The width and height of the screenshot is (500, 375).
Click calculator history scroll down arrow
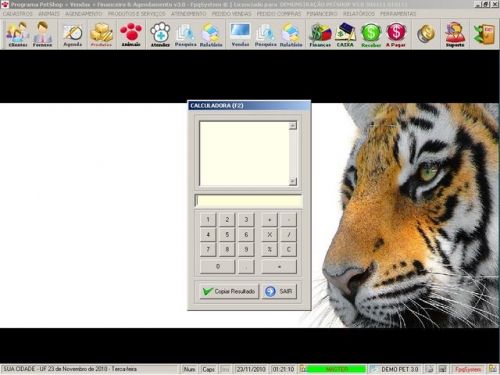293,181
